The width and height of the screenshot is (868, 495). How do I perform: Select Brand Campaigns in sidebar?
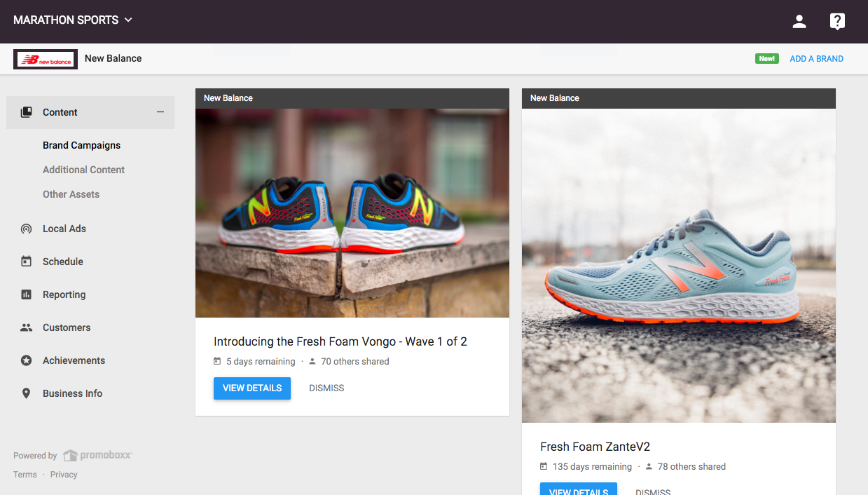81,145
